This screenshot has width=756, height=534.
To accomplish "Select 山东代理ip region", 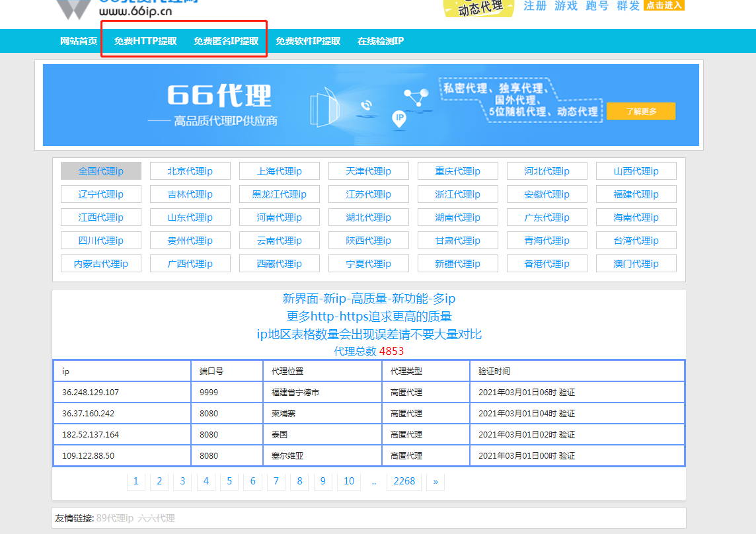I will pos(190,217).
